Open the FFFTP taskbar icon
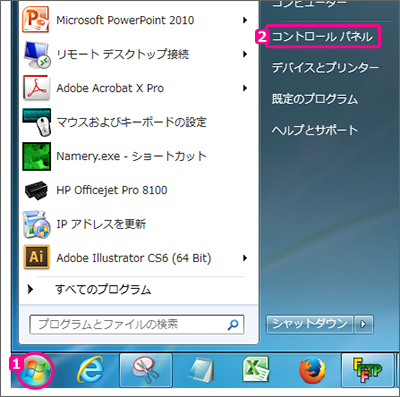Screen dimensions: 400x397 tap(367, 370)
